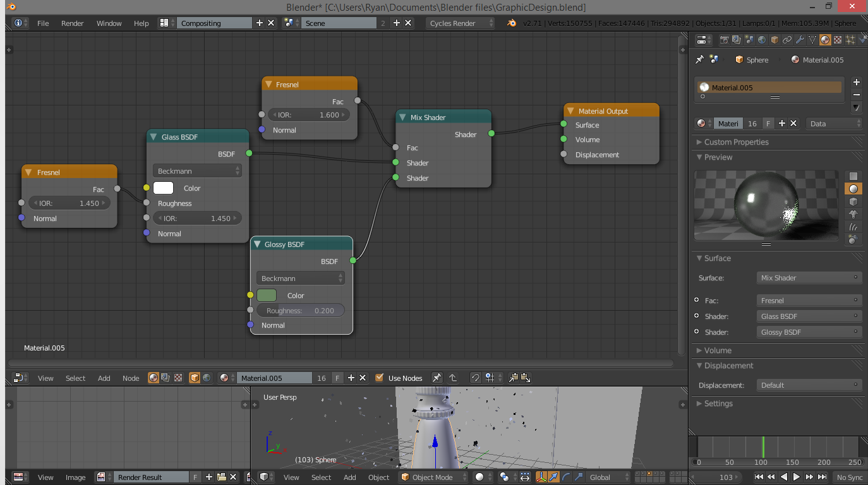Click the Fresnel Fac input button
Viewport: 868px width, 485px height.
pyautogui.click(x=809, y=301)
